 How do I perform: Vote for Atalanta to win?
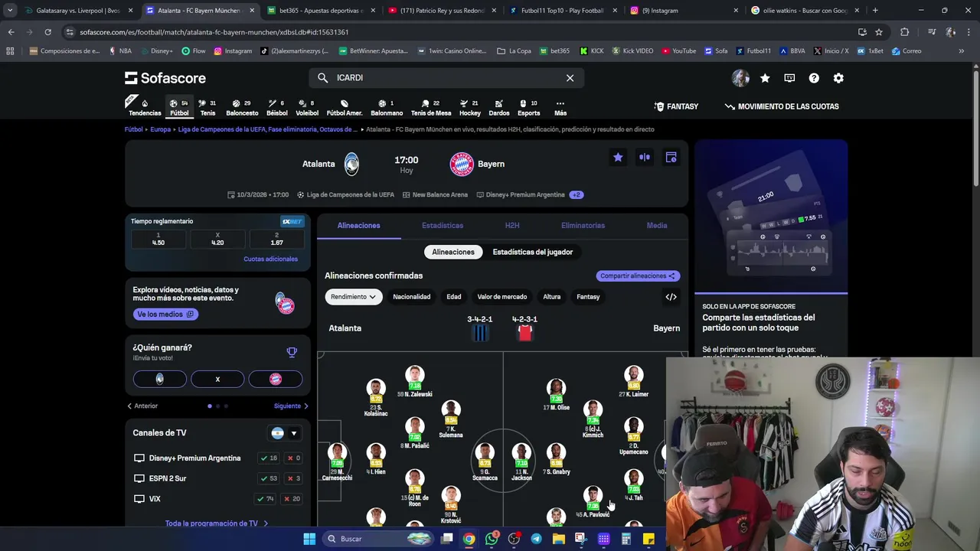pos(159,379)
